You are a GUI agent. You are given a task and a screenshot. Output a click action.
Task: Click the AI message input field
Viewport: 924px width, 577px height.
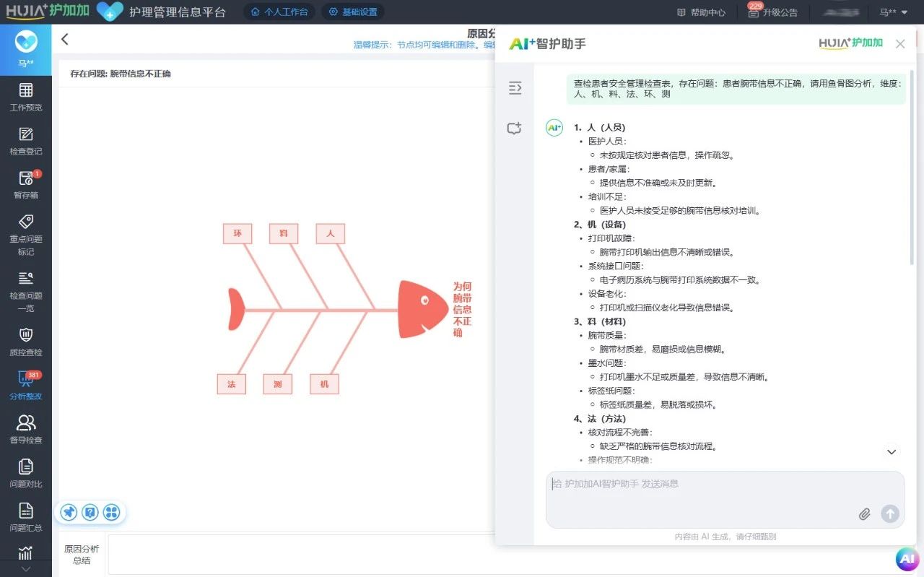(x=725, y=500)
